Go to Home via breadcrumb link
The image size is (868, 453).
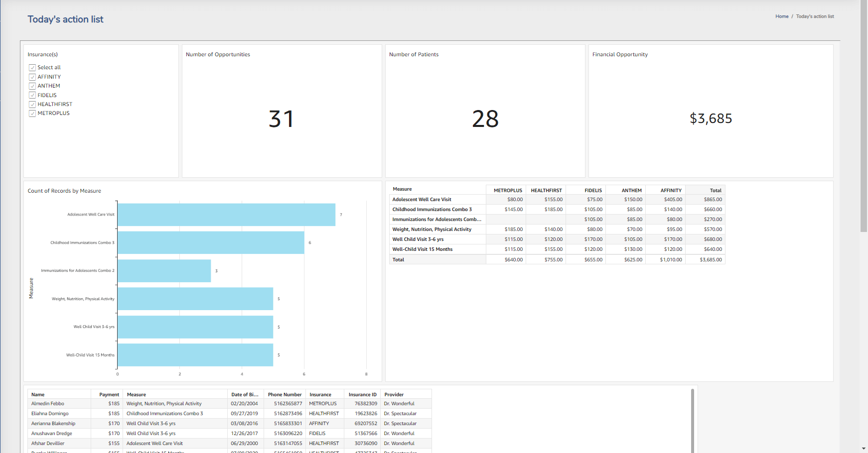(781, 16)
